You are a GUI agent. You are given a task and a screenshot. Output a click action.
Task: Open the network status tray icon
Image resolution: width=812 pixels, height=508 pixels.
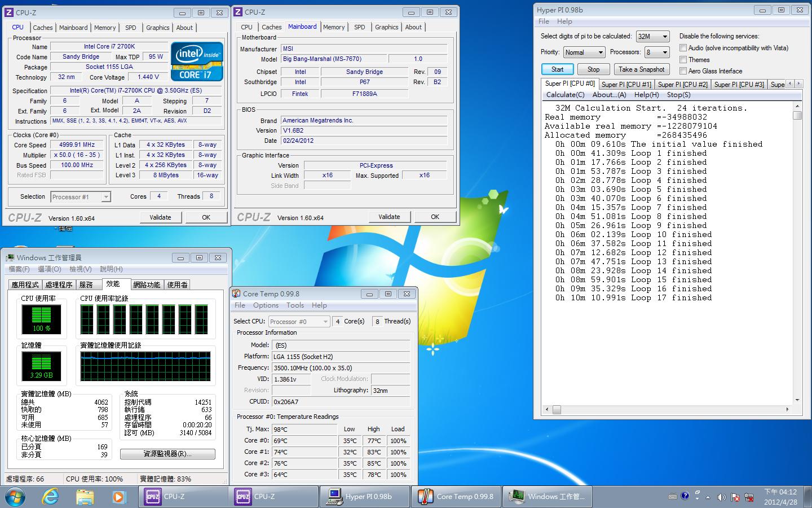click(749, 497)
